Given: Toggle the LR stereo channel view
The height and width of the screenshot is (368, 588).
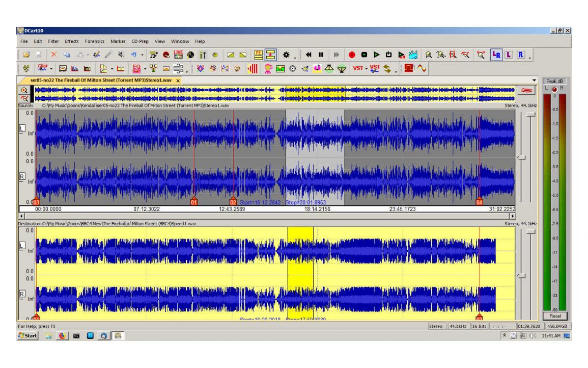Looking at the screenshot, I should click(x=496, y=55).
